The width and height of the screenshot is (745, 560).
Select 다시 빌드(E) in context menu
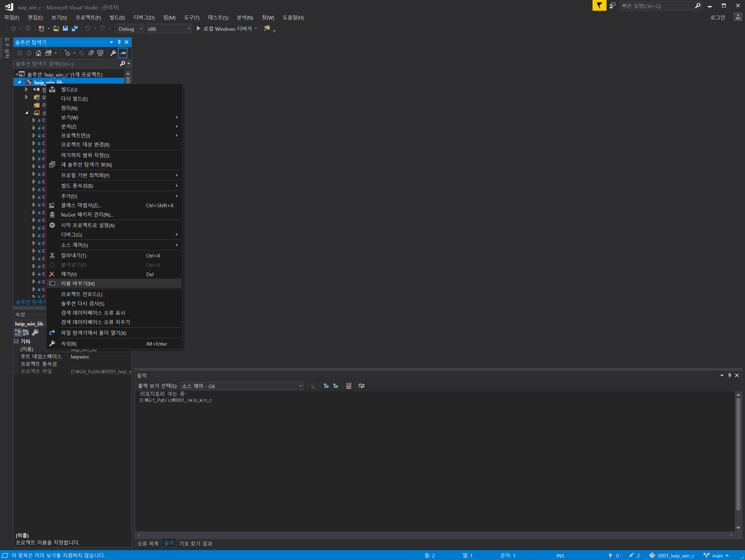[115, 99]
